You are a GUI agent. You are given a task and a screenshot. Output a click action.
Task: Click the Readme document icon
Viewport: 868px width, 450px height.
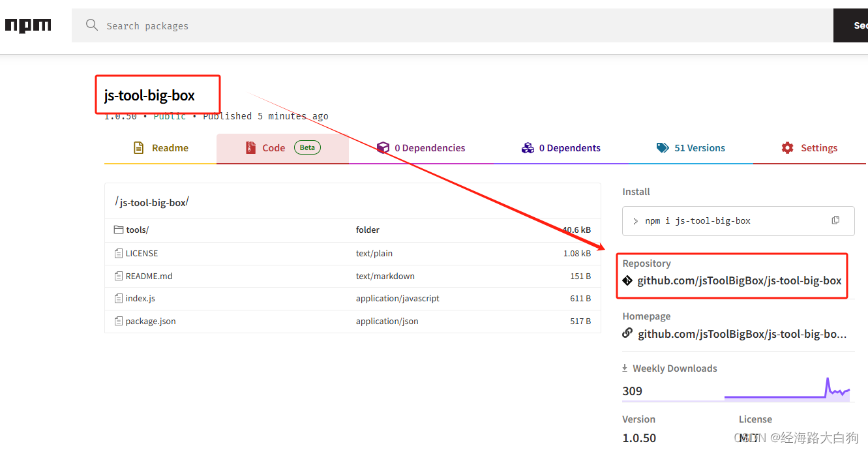click(138, 148)
